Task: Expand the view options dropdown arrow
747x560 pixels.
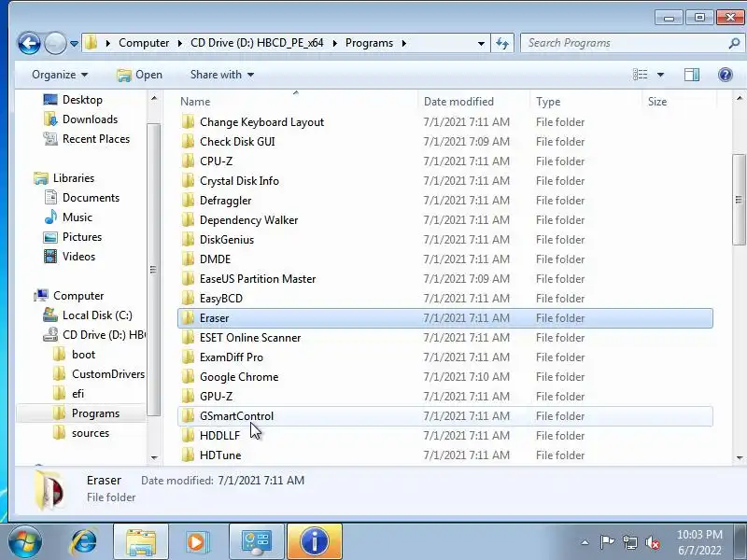Action: (x=660, y=75)
